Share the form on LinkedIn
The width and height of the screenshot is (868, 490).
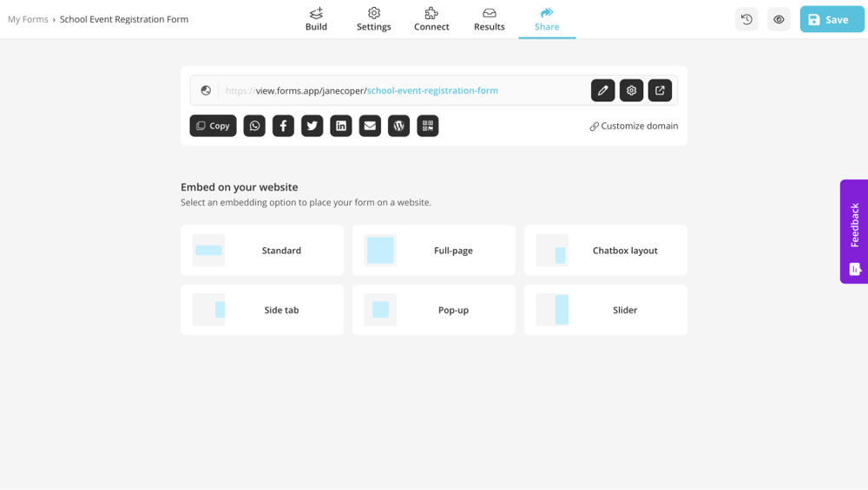pyautogui.click(x=341, y=126)
